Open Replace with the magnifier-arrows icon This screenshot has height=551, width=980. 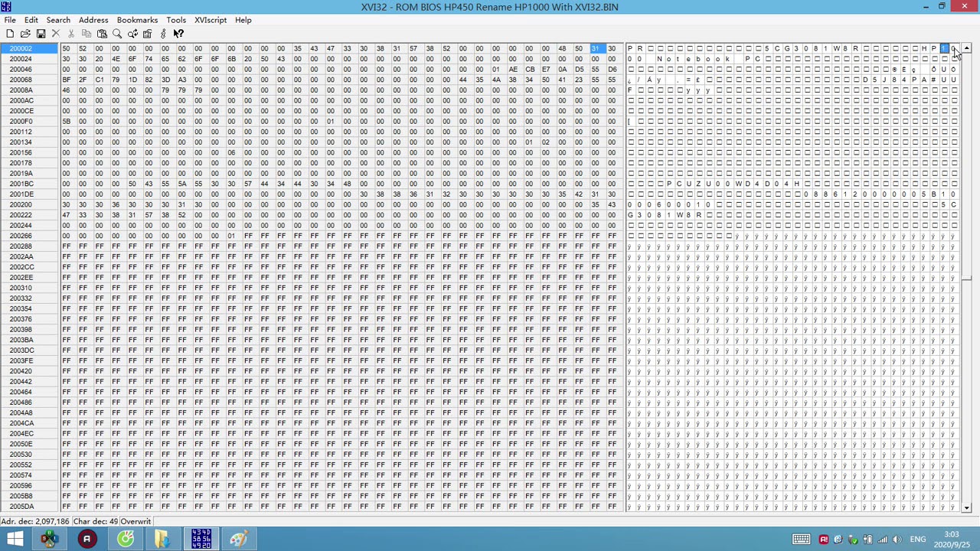coord(132,34)
